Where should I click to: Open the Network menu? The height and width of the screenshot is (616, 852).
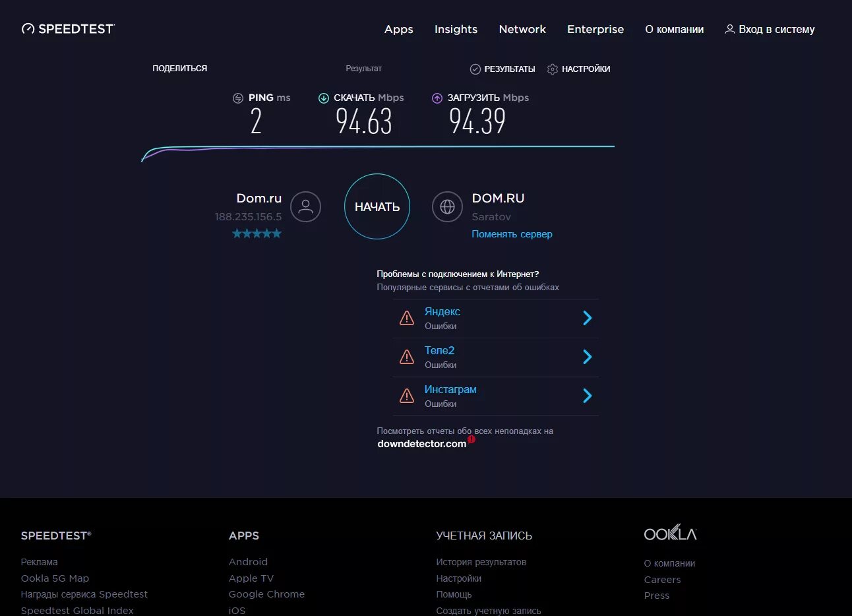[522, 29]
